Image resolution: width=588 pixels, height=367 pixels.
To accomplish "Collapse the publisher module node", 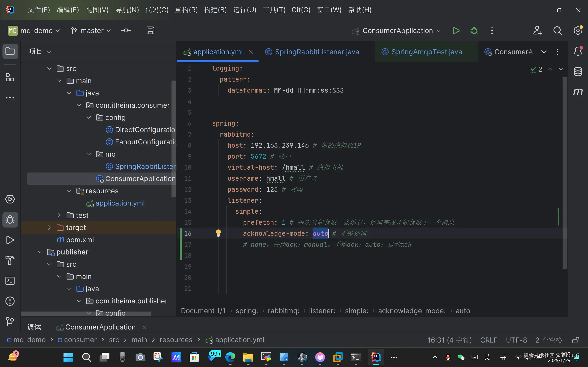I will click(40, 252).
